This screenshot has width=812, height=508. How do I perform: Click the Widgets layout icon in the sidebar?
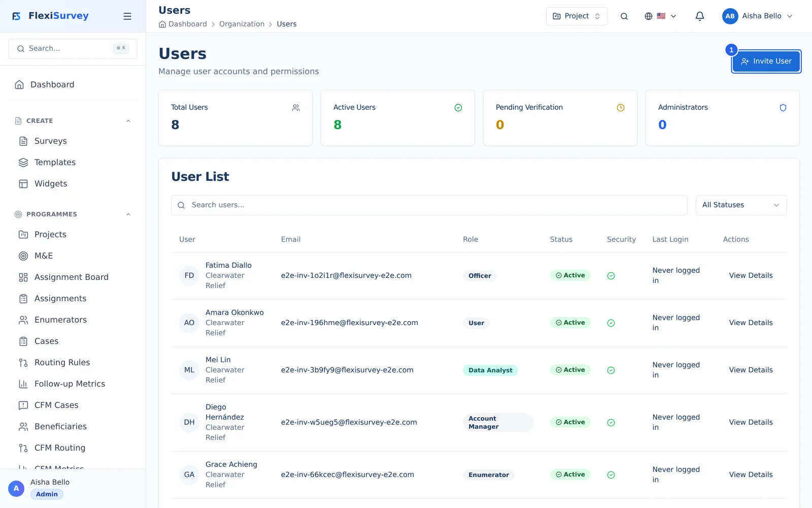(23, 184)
